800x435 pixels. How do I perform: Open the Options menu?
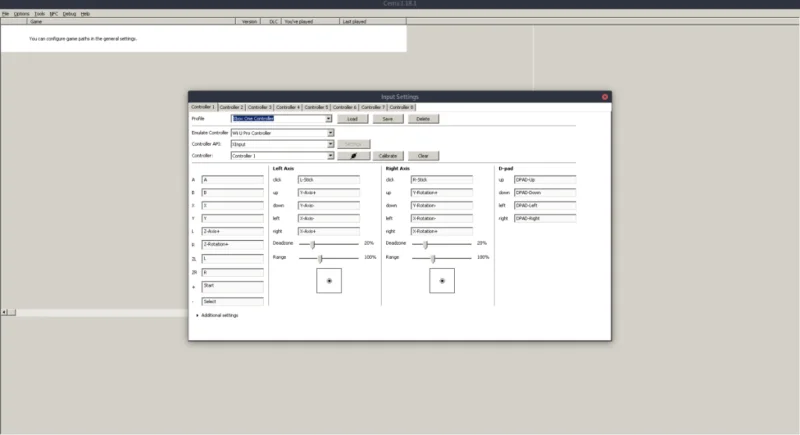tap(21, 14)
